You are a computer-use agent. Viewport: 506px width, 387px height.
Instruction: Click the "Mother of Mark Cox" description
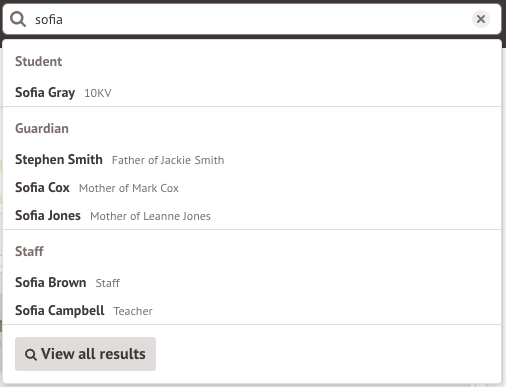tap(129, 188)
